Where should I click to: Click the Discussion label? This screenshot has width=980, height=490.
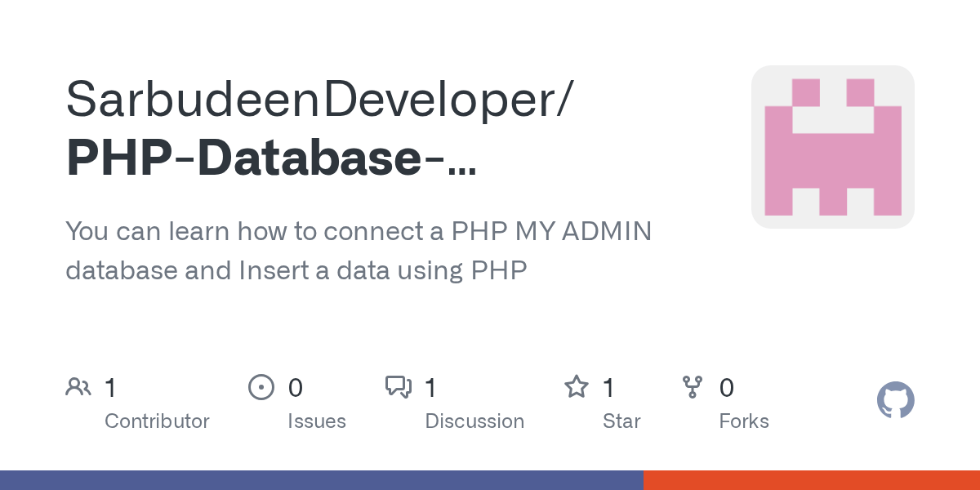tap(474, 421)
